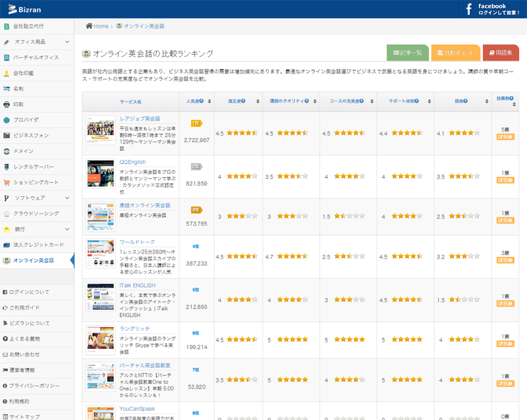Screen dimensions: 527x420
Task: Click the 満足度 help question icon
Action: (243, 101)
